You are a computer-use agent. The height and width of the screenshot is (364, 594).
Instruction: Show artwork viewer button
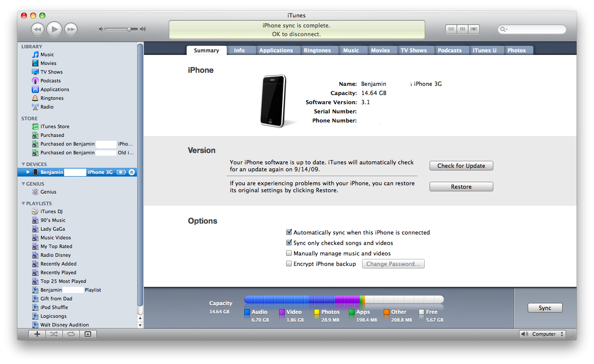88,334
